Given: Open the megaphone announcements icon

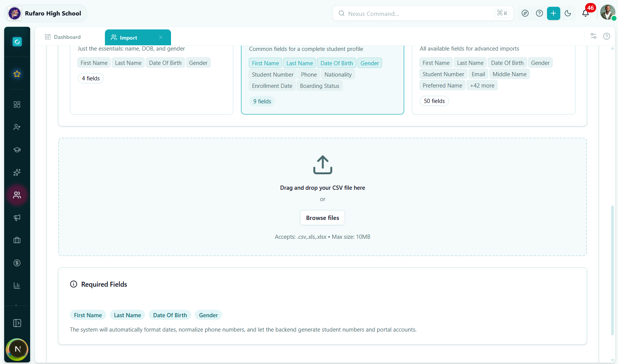Looking at the screenshot, I should [x=17, y=218].
